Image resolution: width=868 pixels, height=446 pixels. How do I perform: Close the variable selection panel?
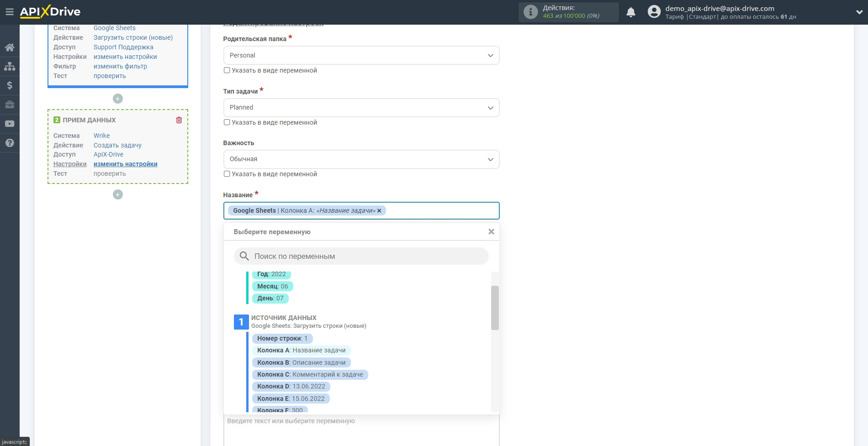pos(491,232)
